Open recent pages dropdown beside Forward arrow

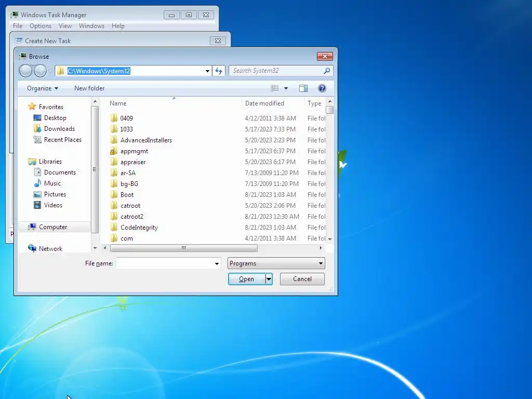point(50,71)
